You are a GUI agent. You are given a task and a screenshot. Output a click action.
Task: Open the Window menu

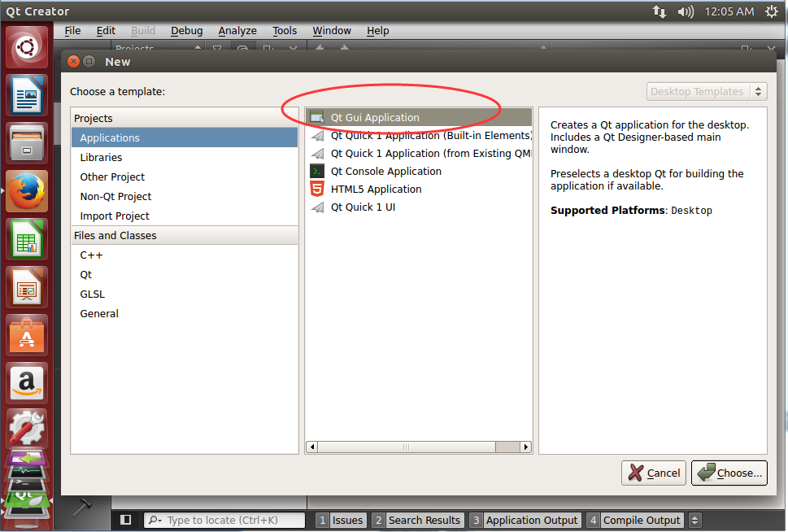332,31
